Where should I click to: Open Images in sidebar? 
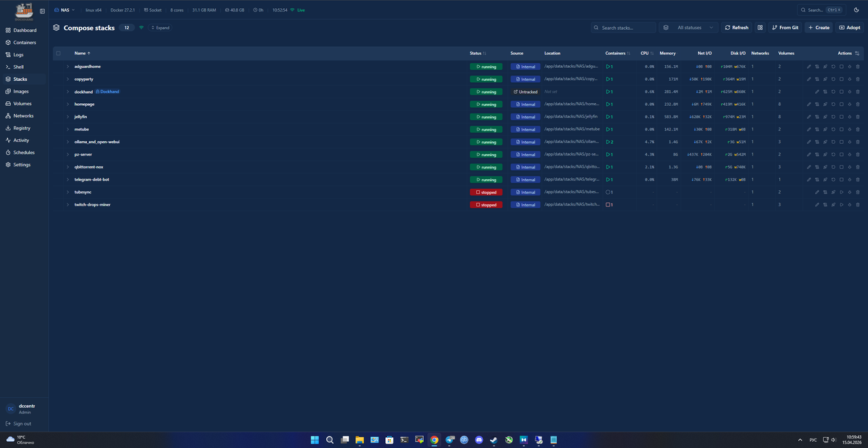pos(24,92)
